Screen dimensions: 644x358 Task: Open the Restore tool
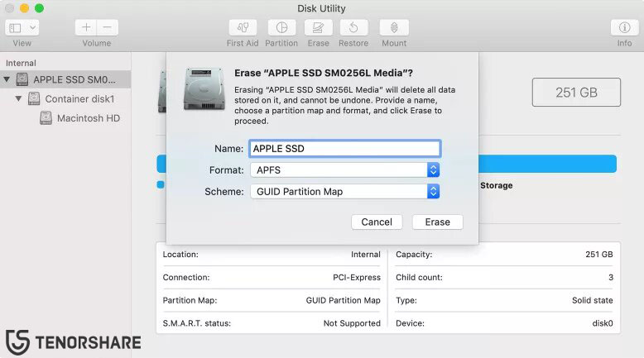[353, 27]
